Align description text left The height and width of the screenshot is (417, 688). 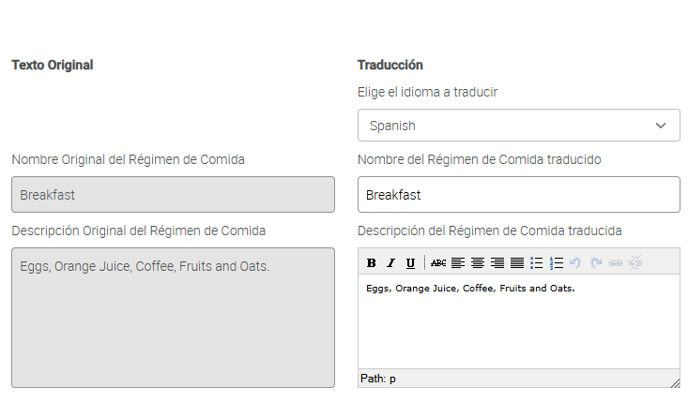pos(458,263)
